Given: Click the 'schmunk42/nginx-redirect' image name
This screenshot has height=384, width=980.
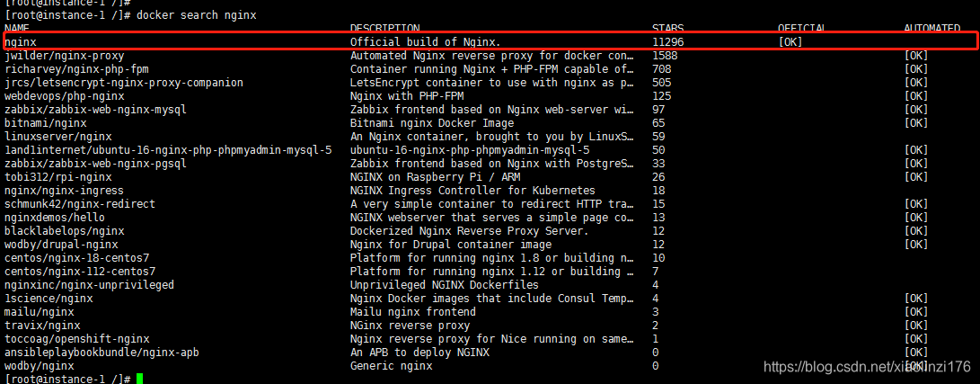Looking at the screenshot, I should (80, 204).
